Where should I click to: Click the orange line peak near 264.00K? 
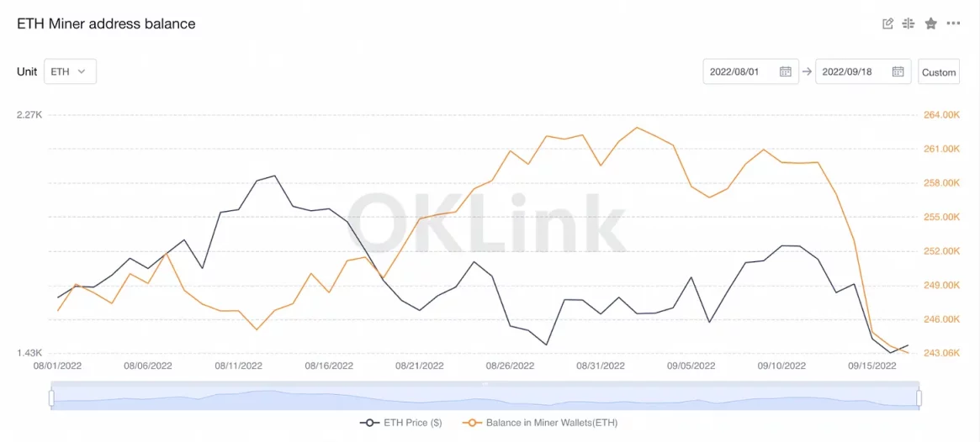pos(637,128)
